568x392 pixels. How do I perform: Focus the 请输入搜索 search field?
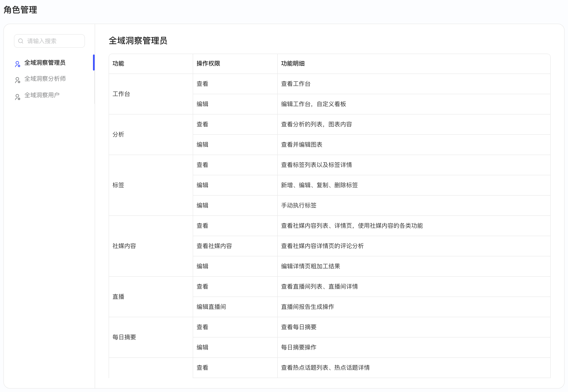click(x=49, y=41)
